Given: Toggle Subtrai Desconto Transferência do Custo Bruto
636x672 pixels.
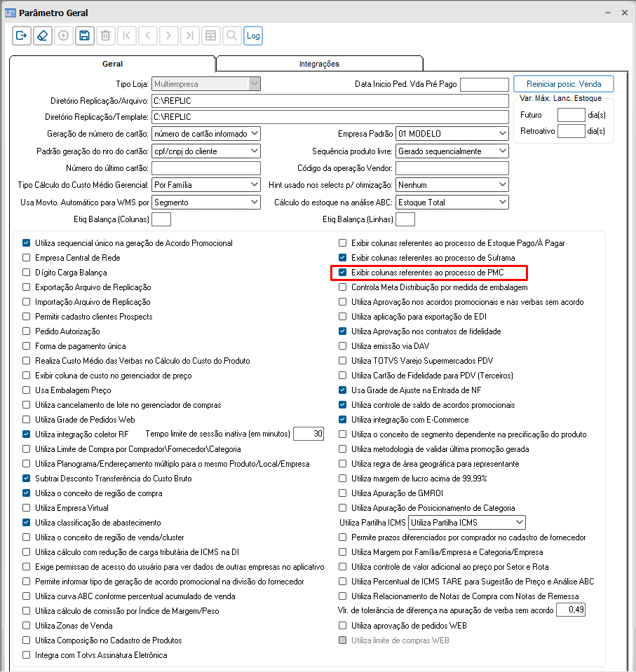Looking at the screenshot, I should (x=26, y=479).
